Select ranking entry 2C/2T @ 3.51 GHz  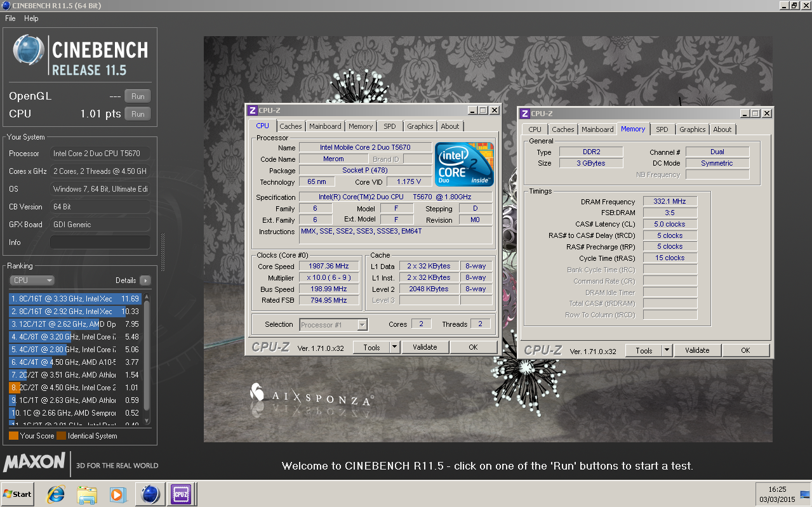75,375
